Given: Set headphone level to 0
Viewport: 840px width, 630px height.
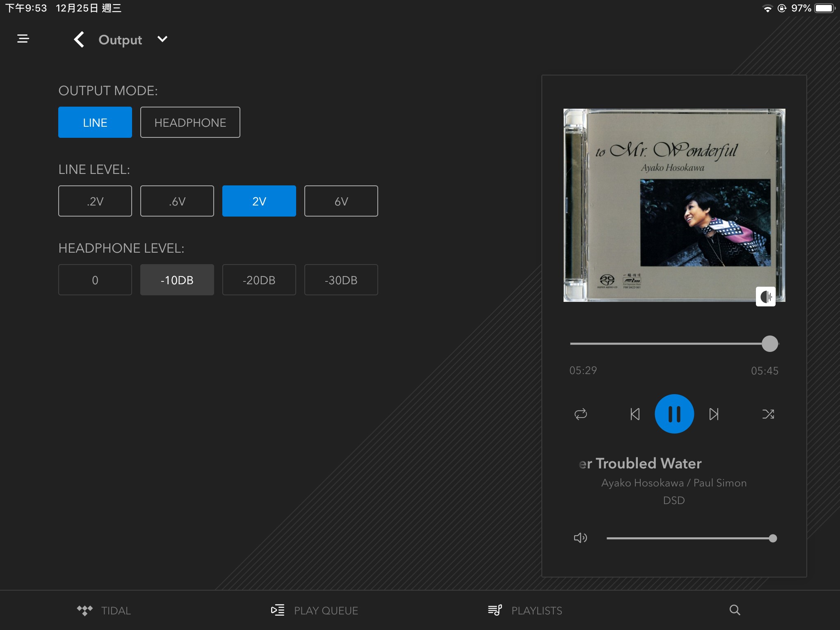Looking at the screenshot, I should click(95, 280).
